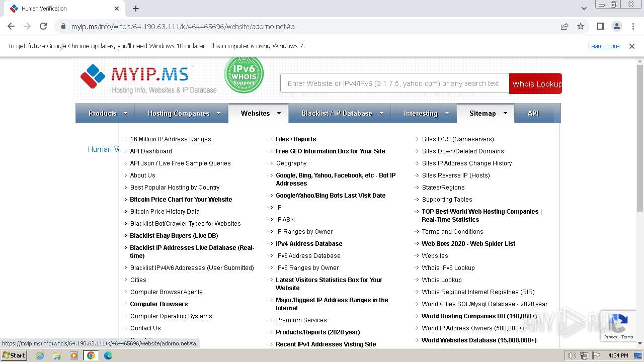Expand the Hosting Companies dropdown arrow

pyautogui.click(x=218, y=113)
